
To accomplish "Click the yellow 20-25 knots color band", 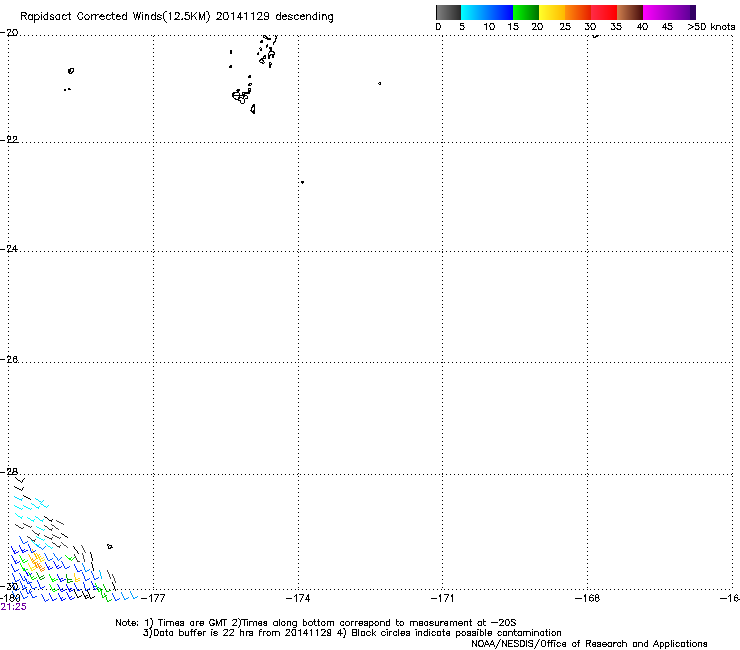I will point(552,12).
